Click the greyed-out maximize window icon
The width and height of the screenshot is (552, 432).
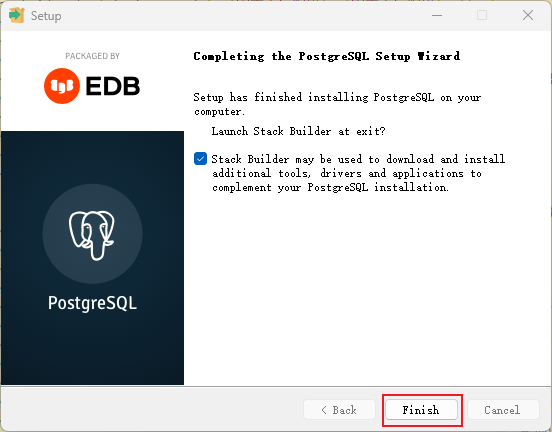click(x=482, y=15)
